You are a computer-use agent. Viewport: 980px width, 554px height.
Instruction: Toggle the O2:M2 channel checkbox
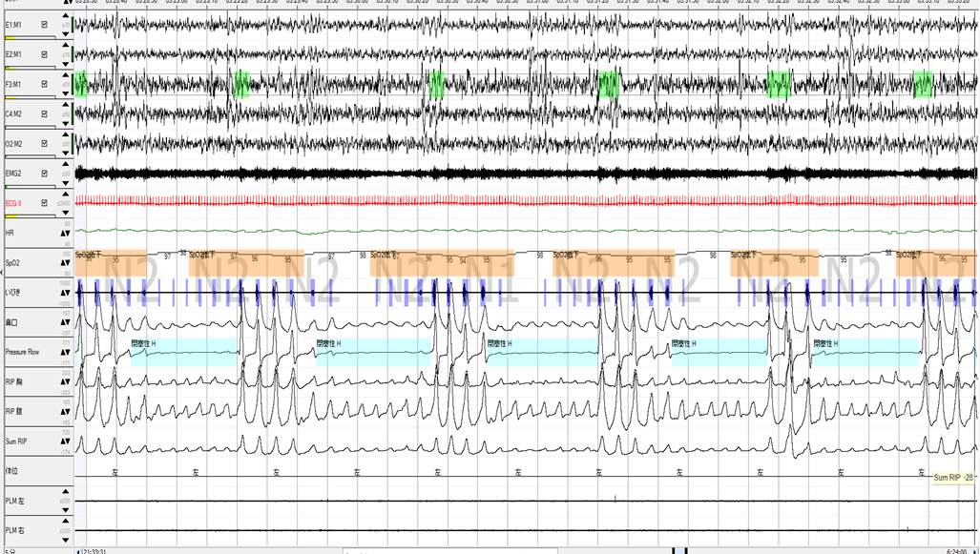coord(44,143)
